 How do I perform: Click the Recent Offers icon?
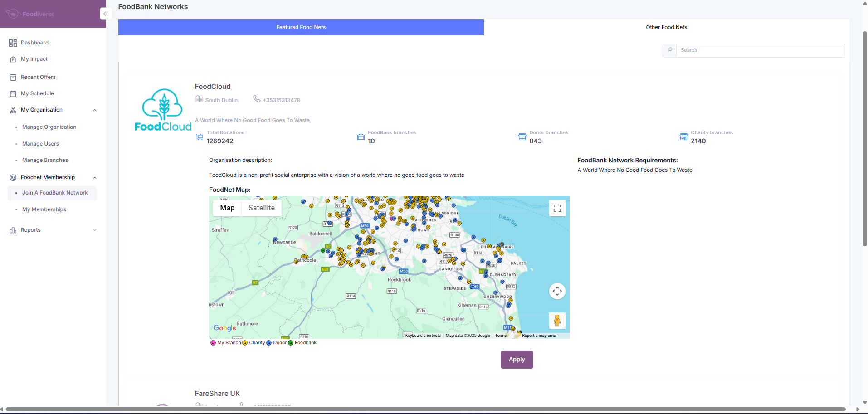pyautogui.click(x=13, y=77)
